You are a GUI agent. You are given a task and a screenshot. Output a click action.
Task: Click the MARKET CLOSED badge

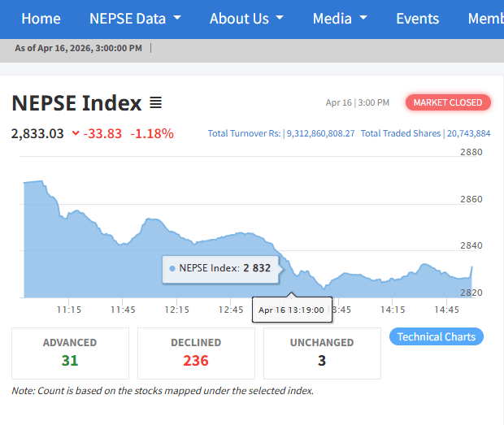[x=448, y=102]
